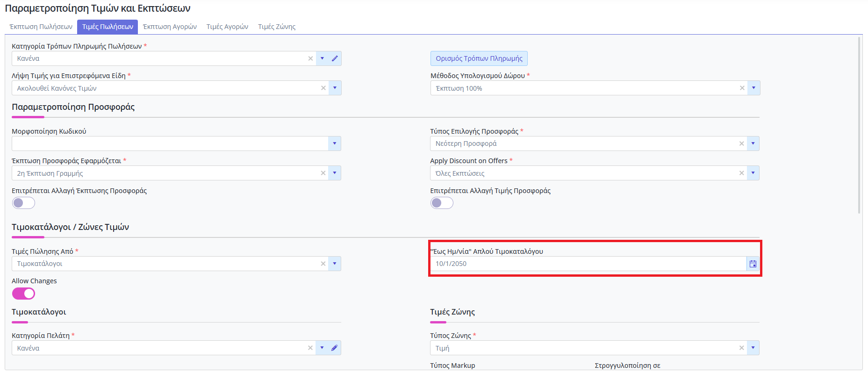The image size is (868, 373).
Task: Enable Επιτρέπεται Αλλαγή Τιμής Προσφοράς toggle
Action: click(442, 203)
